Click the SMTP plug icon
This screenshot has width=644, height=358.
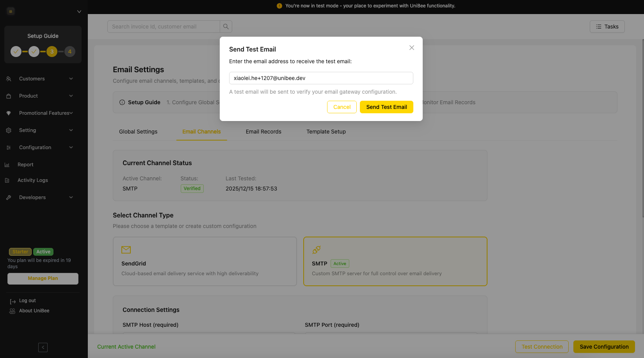click(317, 250)
